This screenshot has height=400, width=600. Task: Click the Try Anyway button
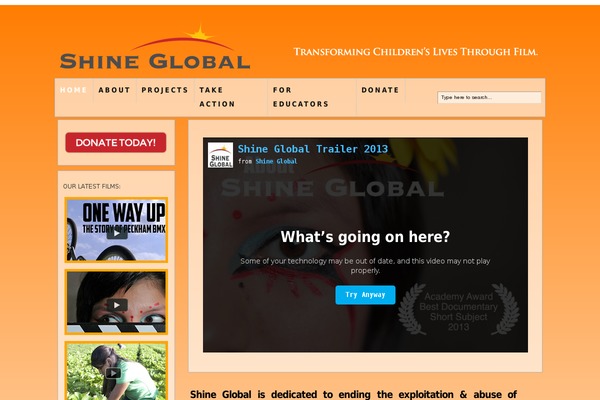pyautogui.click(x=365, y=295)
